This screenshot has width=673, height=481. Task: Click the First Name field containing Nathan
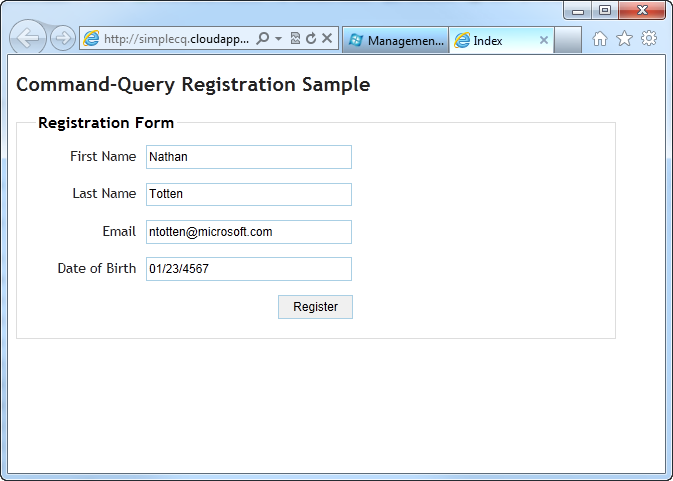click(249, 157)
